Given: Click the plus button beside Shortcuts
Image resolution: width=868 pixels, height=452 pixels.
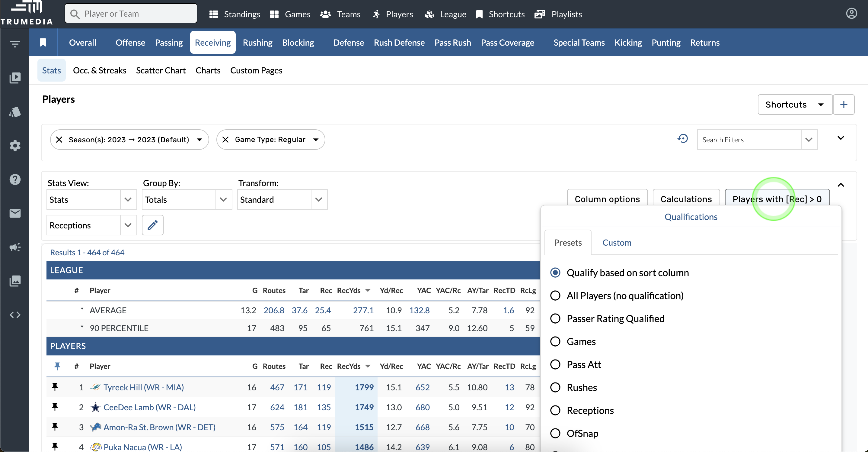Looking at the screenshot, I should pyautogui.click(x=843, y=105).
